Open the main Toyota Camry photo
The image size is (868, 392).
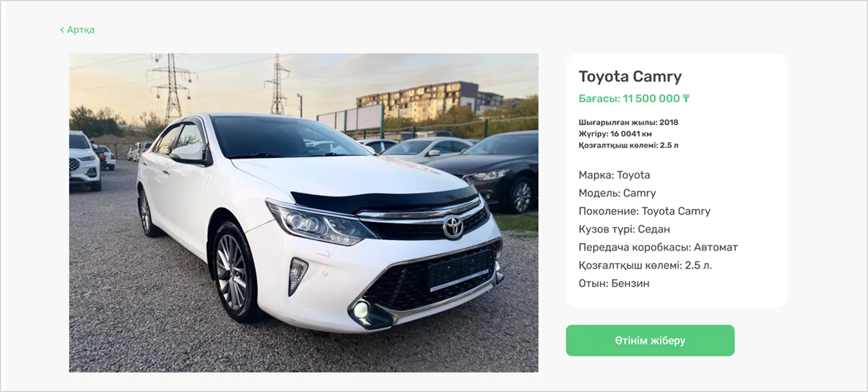point(304,213)
